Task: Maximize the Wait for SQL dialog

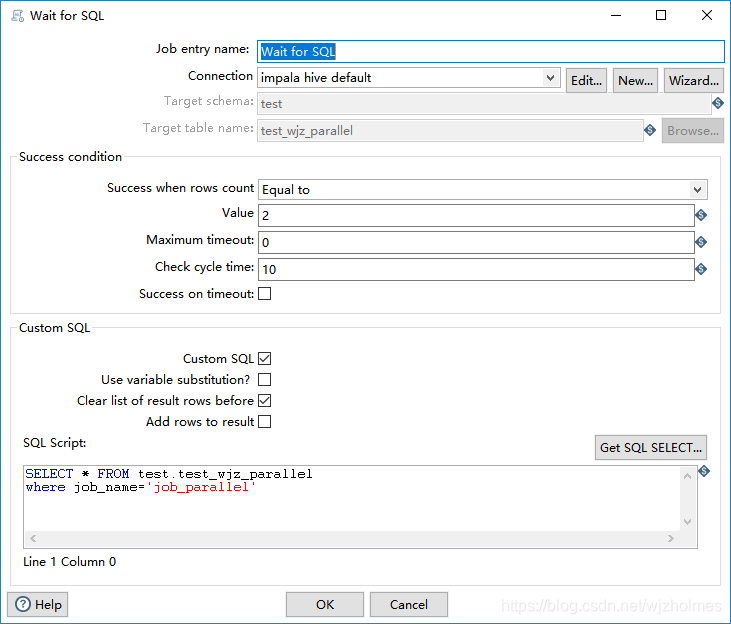Action: click(661, 15)
